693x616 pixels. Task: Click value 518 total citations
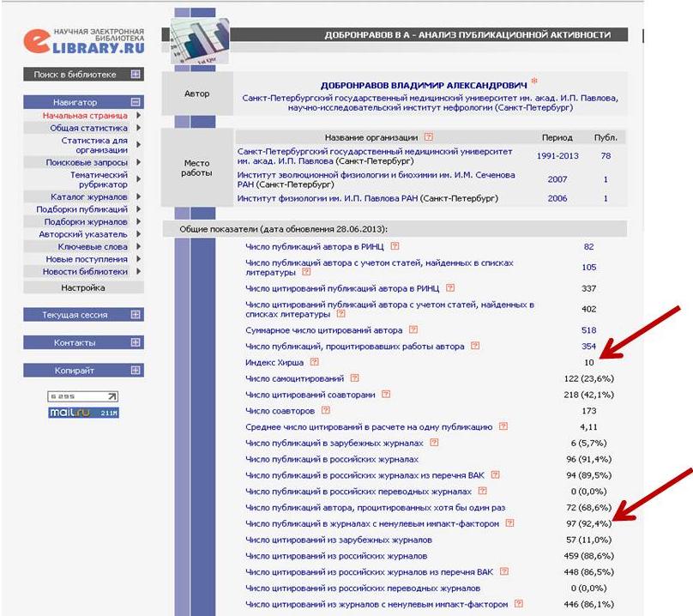point(588,330)
